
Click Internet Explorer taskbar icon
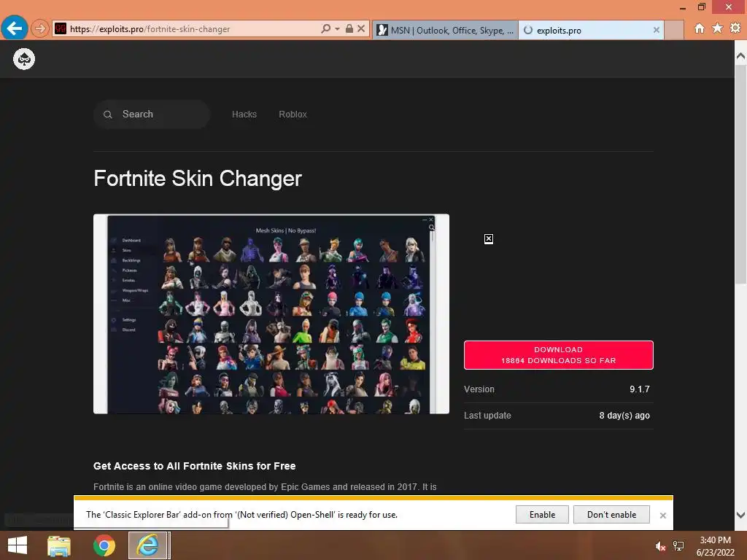tap(148, 545)
